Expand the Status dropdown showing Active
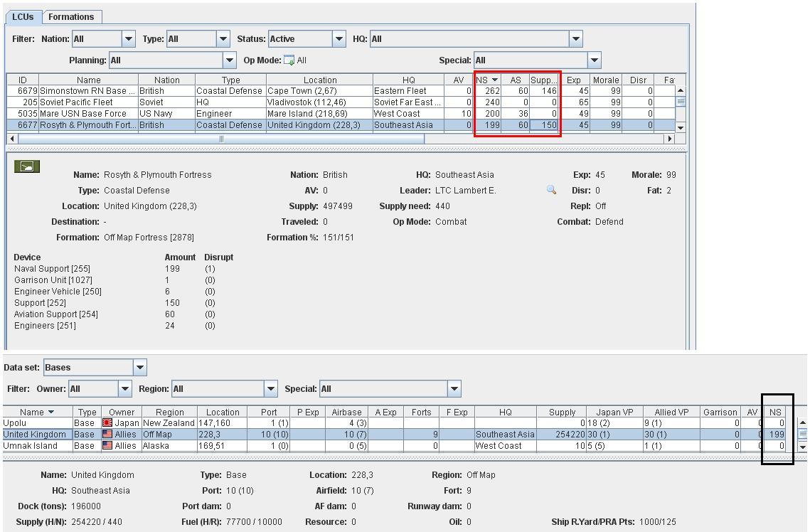Image resolution: width=810 pixels, height=532 pixels. (339, 39)
